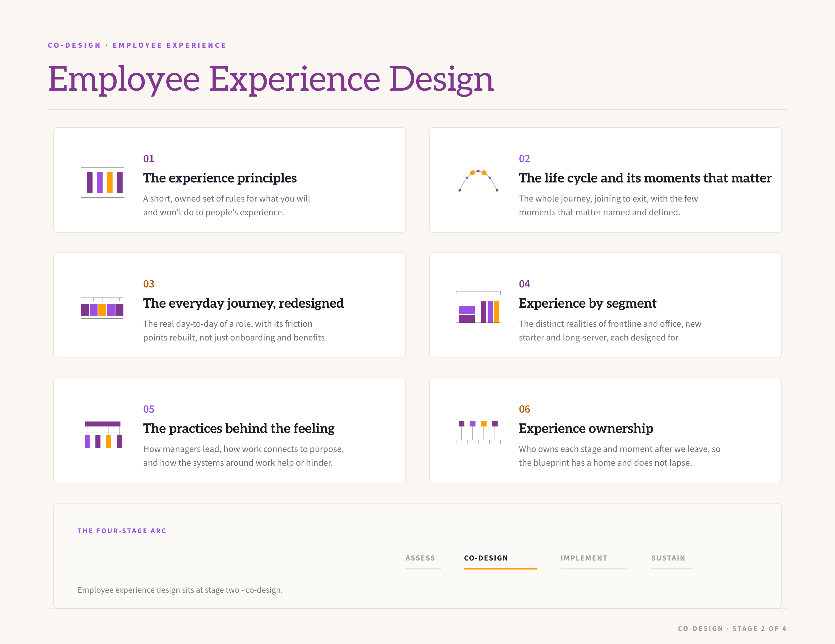Screen dimensions: 835x644
Task: Open 'The experience principles' heading
Action: coord(220,178)
